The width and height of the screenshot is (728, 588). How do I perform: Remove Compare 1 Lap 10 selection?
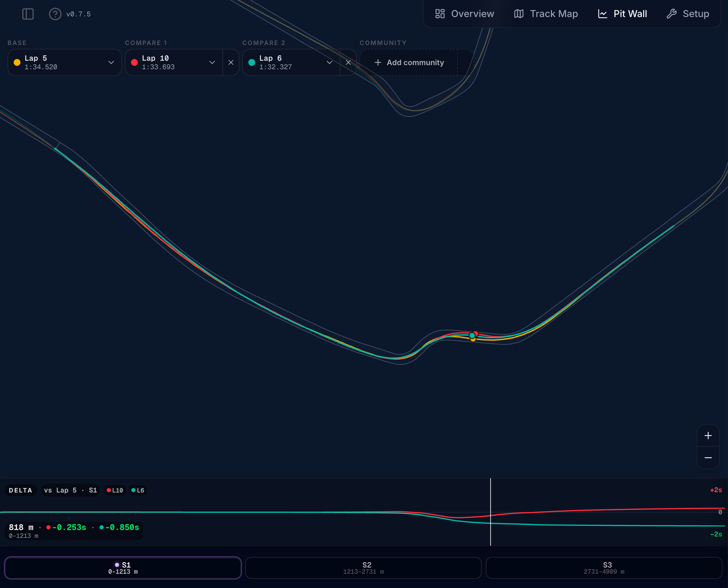[x=231, y=62]
